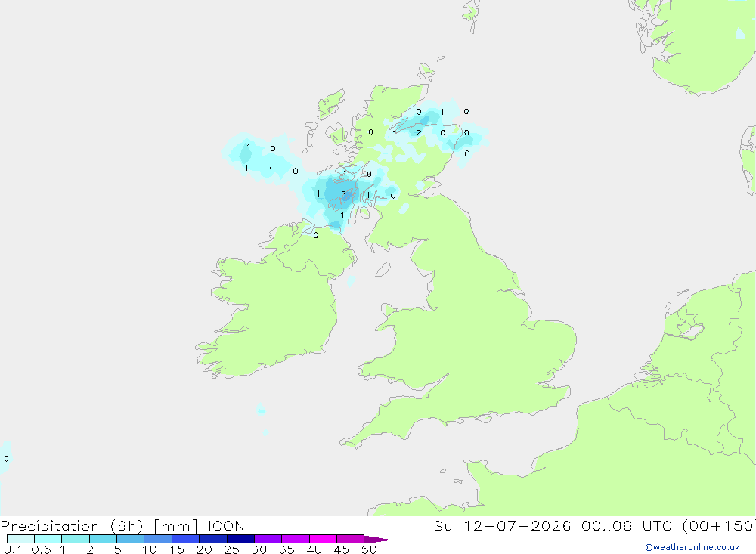Click the '10' legend scale label
Image resolution: width=756 pixels, height=554 pixels.
[149, 549]
